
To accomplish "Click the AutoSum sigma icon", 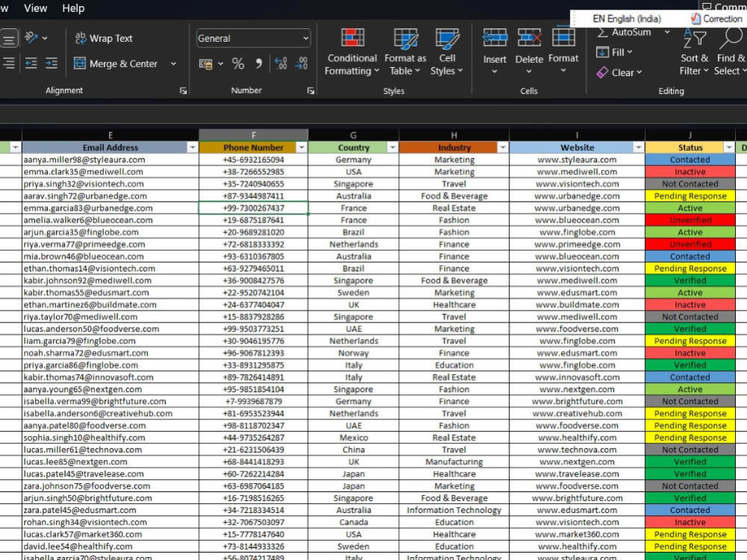I will (x=603, y=32).
